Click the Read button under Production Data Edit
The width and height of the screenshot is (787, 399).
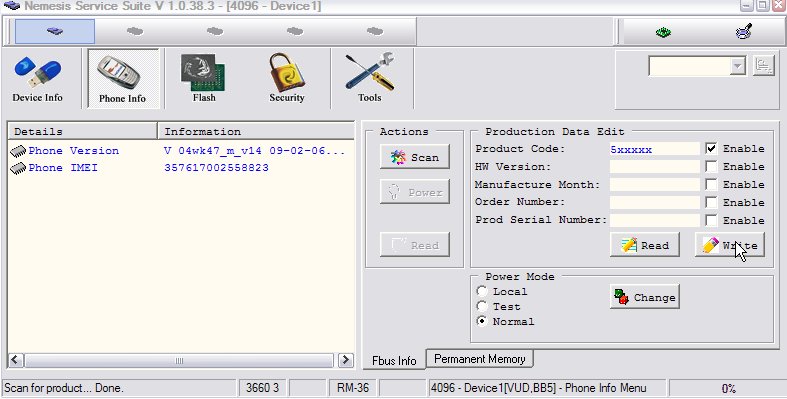point(644,245)
